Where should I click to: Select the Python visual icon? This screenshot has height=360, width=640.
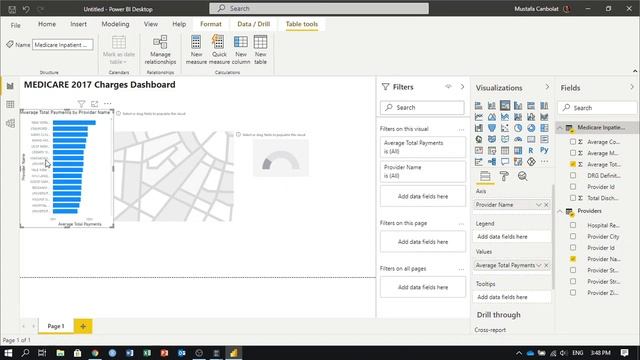pyautogui.click(x=544, y=150)
